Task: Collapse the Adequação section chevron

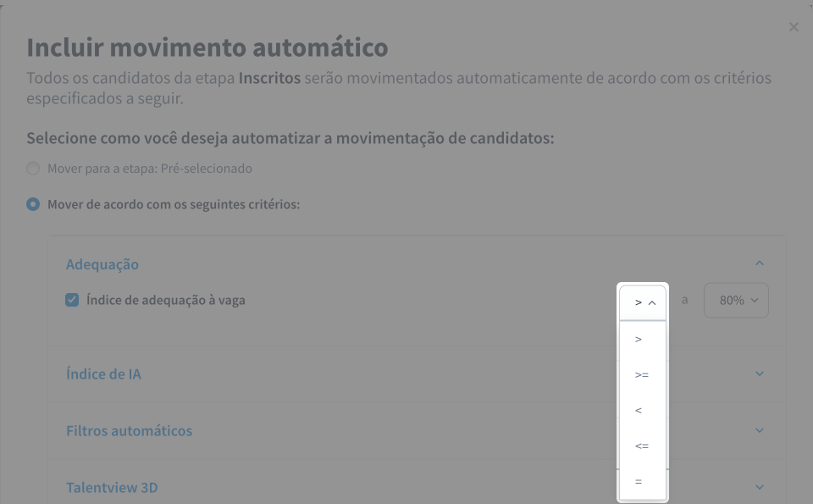Action: coord(760,263)
